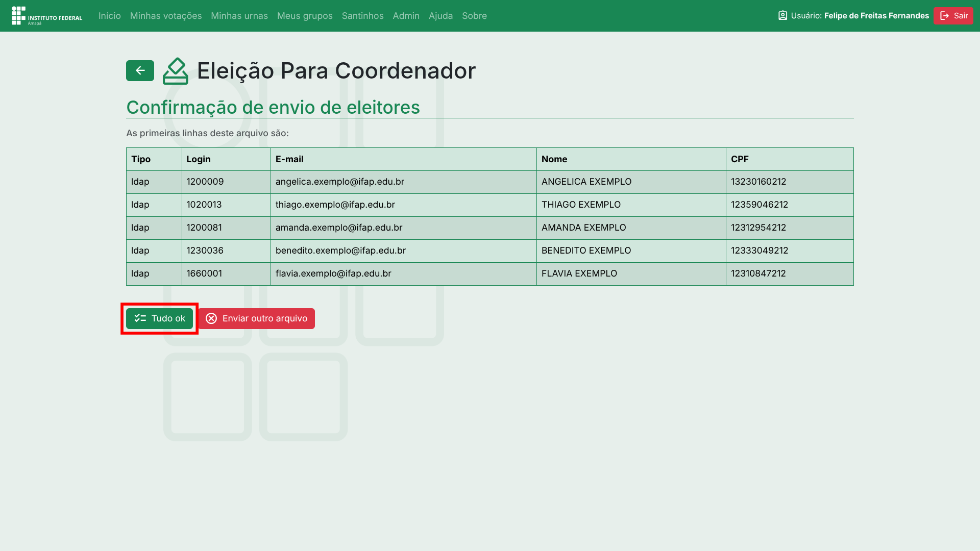This screenshot has width=980, height=551.
Task: Click the Instituto Federal logo
Action: (x=47, y=16)
